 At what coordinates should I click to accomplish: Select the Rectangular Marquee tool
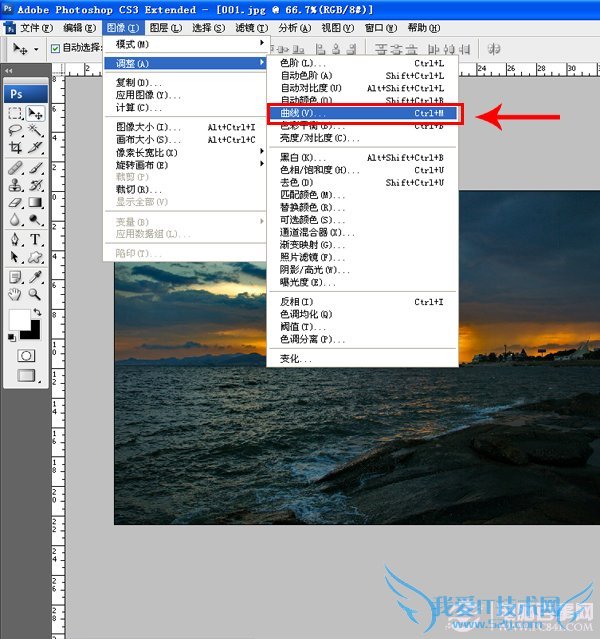tap(15, 113)
